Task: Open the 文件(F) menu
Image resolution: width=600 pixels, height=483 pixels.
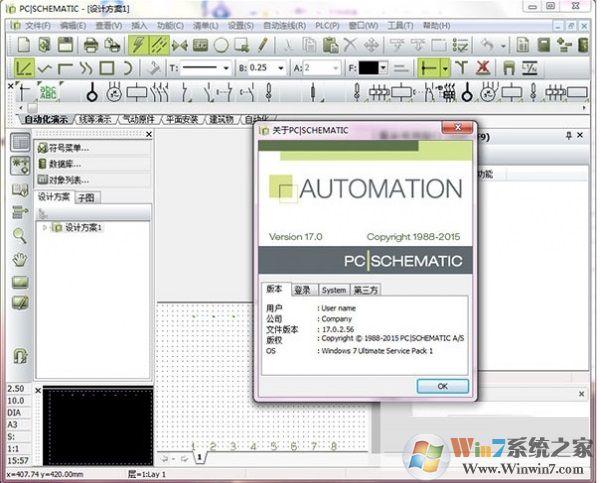Action: (x=38, y=26)
